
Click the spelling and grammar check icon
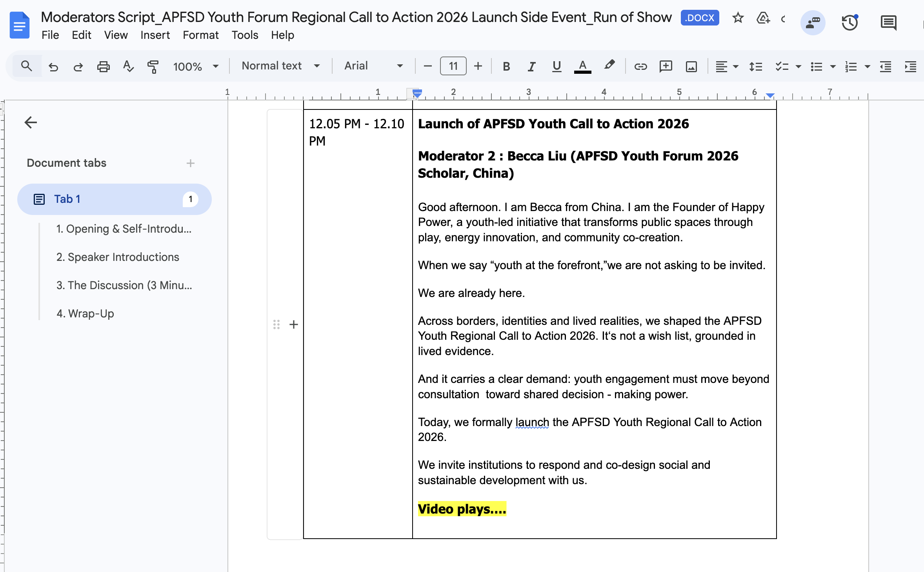[x=128, y=66]
